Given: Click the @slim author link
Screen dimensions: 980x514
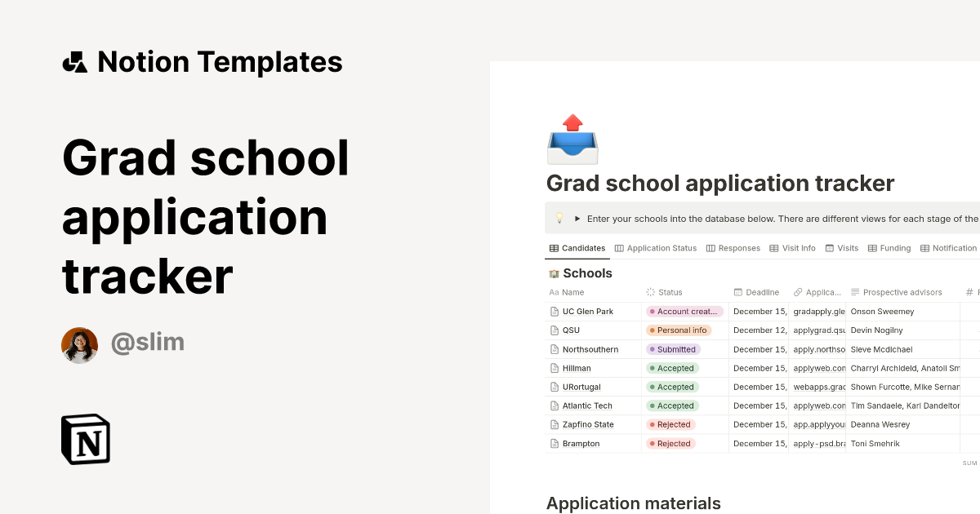Looking at the screenshot, I should (x=148, y=343).
